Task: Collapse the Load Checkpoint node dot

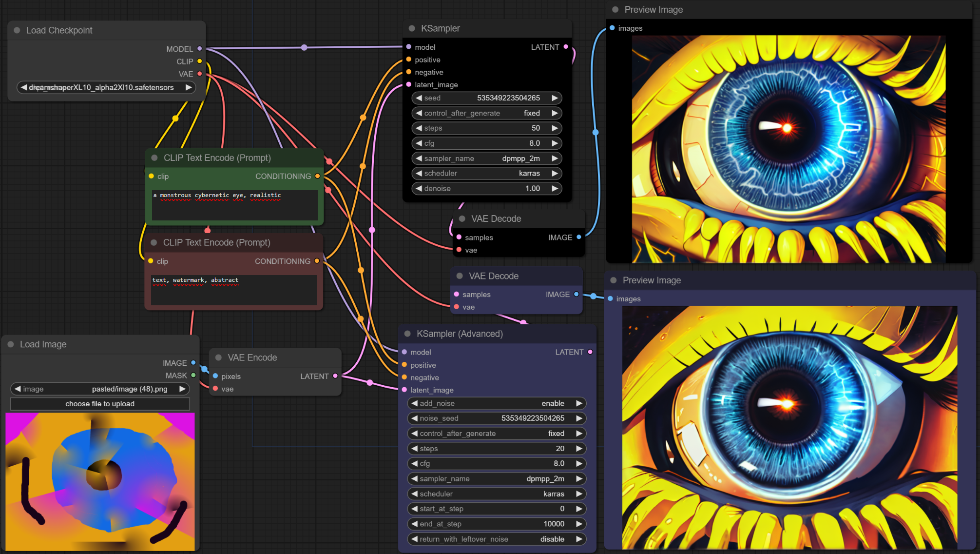Action: [17, 30]
